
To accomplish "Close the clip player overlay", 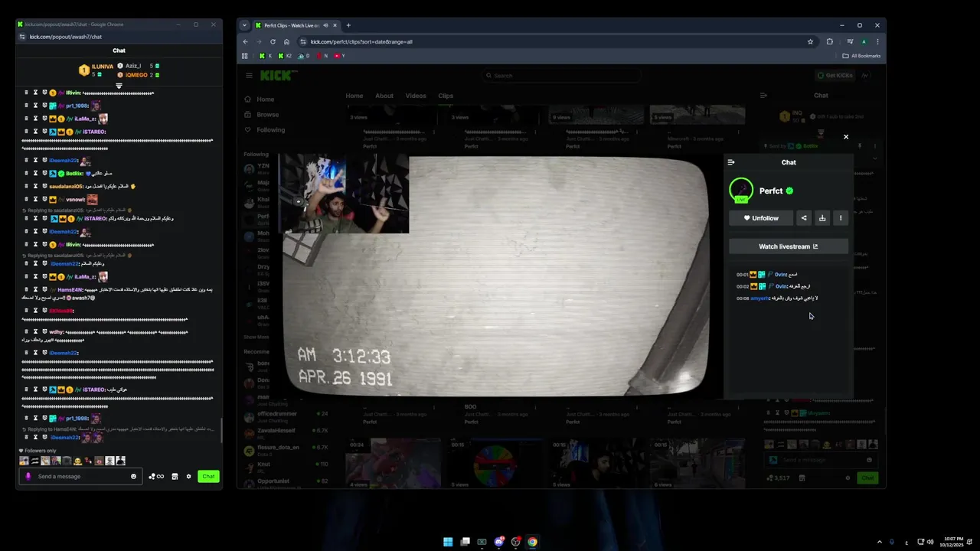I will [x=846, y=137].
